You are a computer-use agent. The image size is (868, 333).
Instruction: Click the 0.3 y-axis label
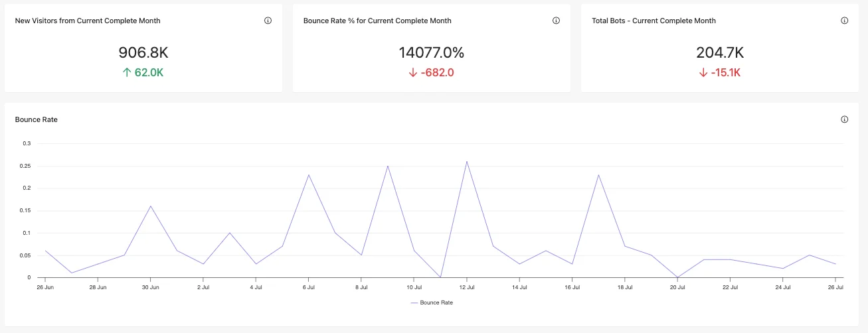tap(27, 143)
